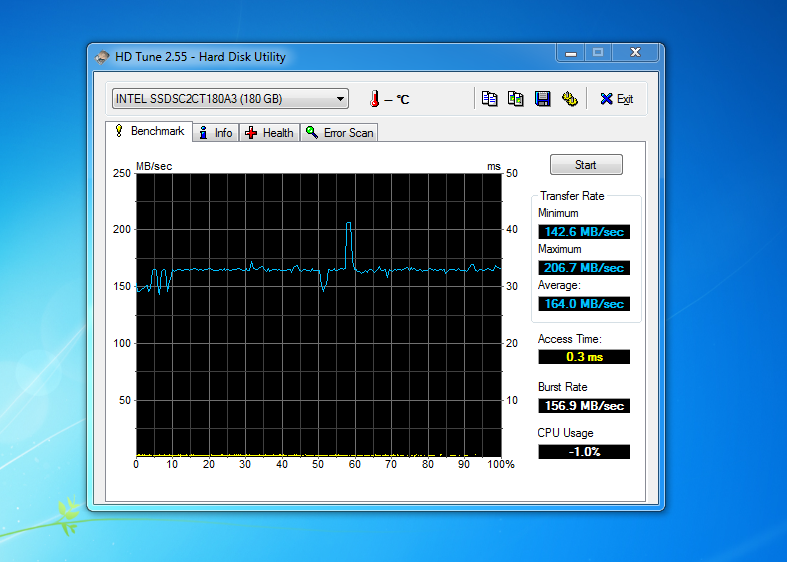This screenshot has width=787, height=562.
Task: Click the HD Tune title bar icon
Action: (x=102, y=57)
